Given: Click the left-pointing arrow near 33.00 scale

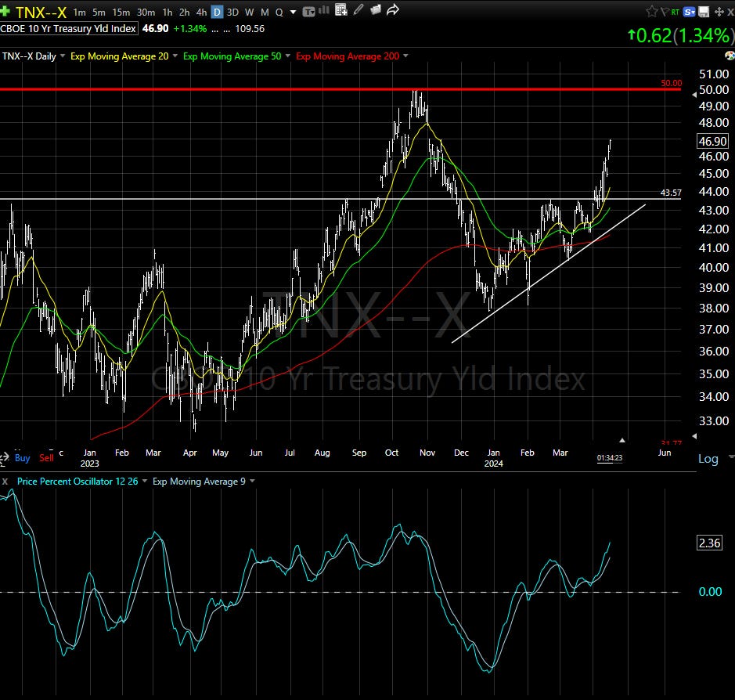Looking at the screenshot, I should coord(694,436).
